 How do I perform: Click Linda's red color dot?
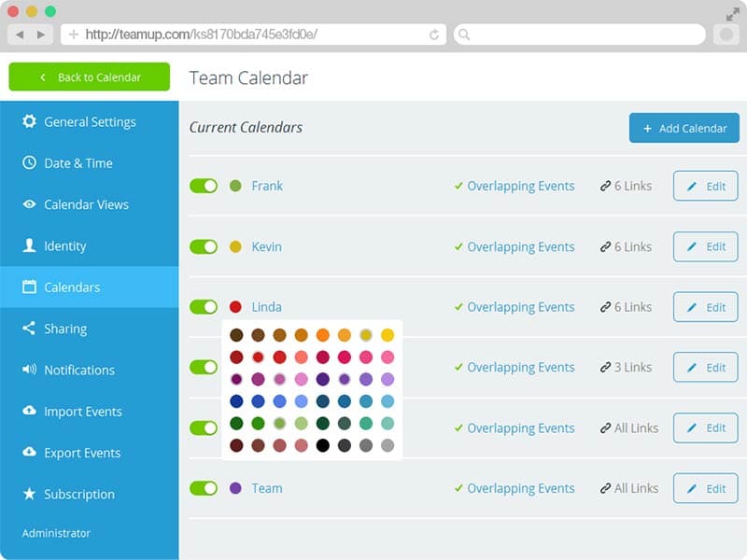pyautogui.click(x=235, y=307)
